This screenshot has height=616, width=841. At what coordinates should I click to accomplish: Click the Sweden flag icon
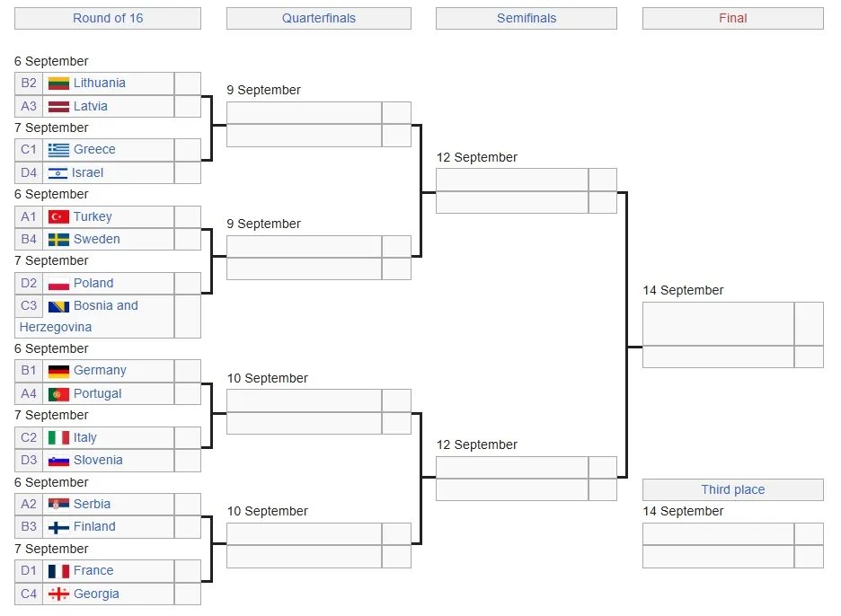58,240
